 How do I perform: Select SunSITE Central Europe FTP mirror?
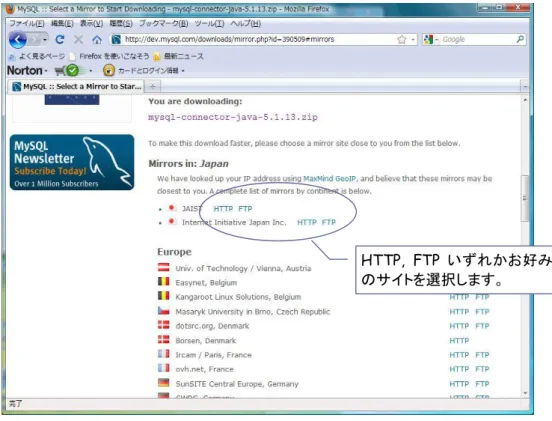click(x=482, y=384)
